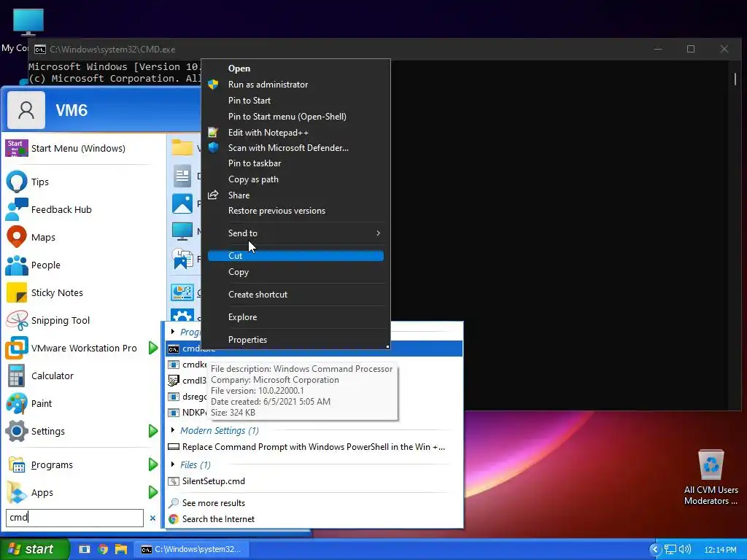Clear the search box with the X
The width and height of the screenshot is (747, 560).
pos(152,518)
